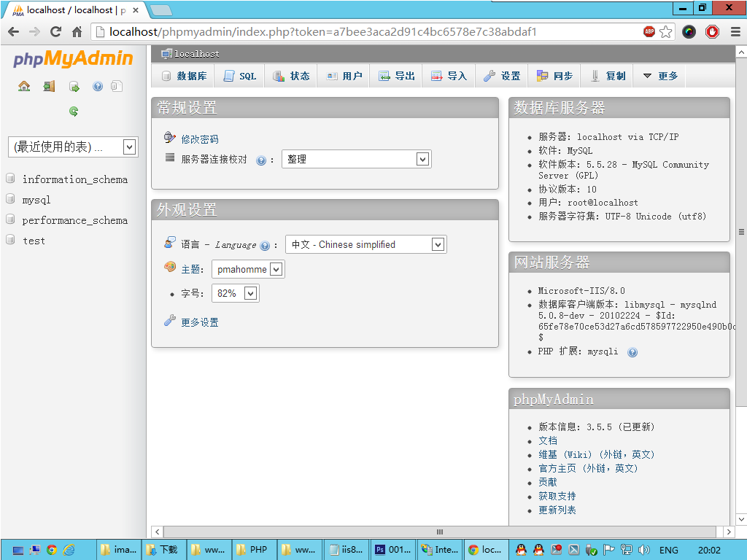Image resolution: width=747 pixels, height=560 pixels.
Task: Click the Adblock Plus extension icon
Action: click(649, 31)
